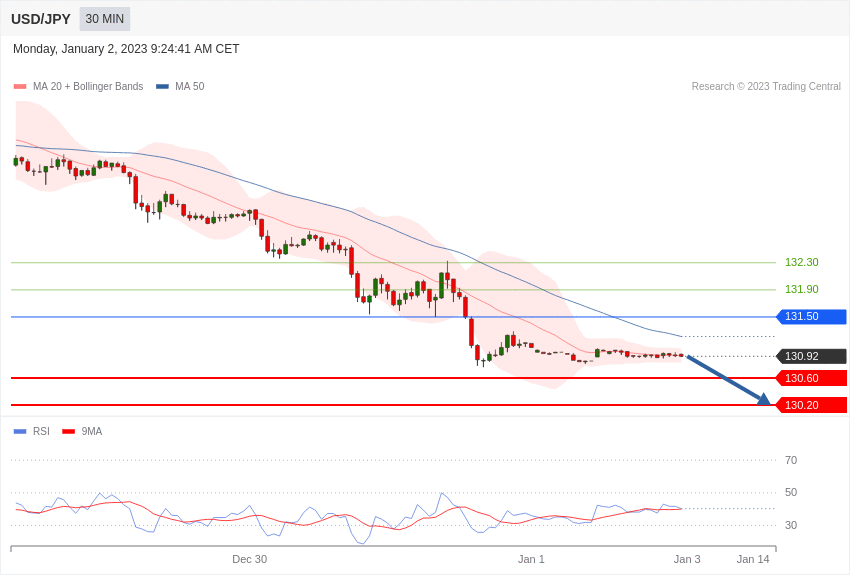Click the 'Dec 30' date axis label

pyautogui.click(x=249, y=559)
